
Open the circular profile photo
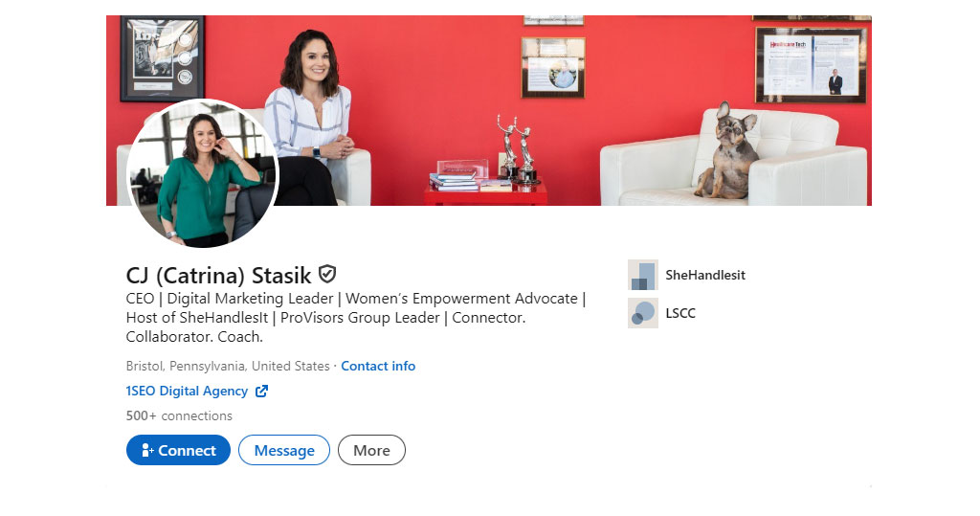[203, 173]
